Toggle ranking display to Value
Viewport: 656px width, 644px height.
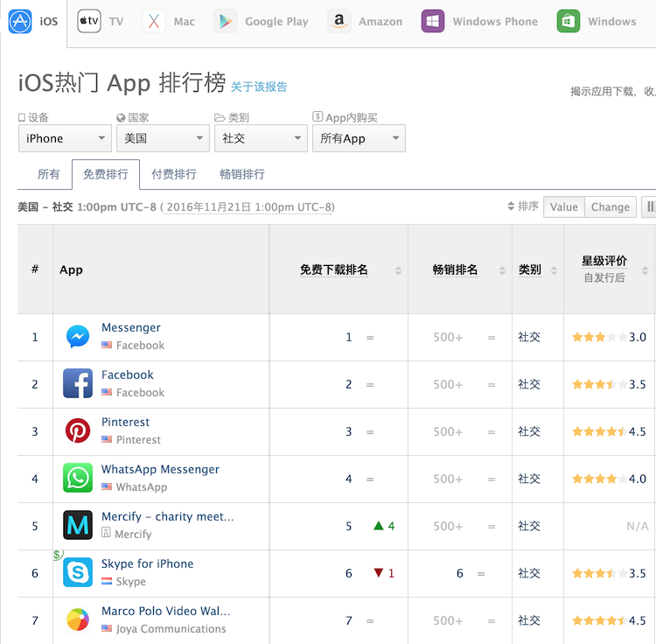tap(564, 207)
